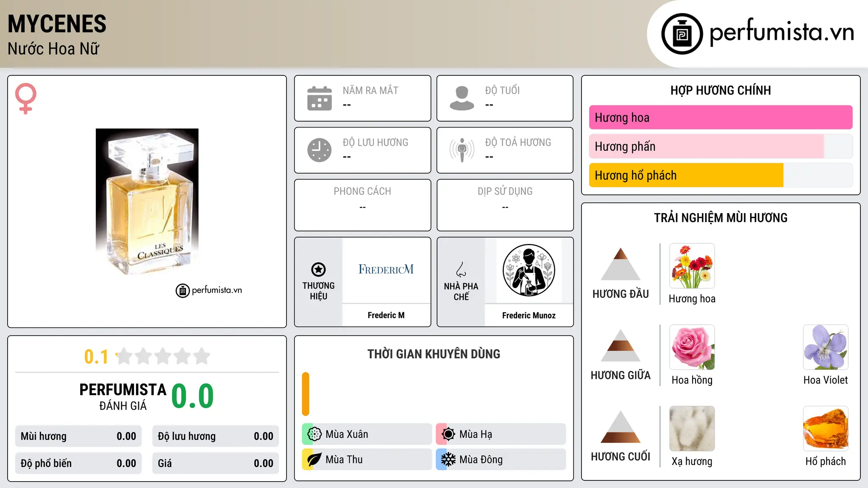
Task: Open the Mycenes perfume bottle image
Action: tap(147, 202)
